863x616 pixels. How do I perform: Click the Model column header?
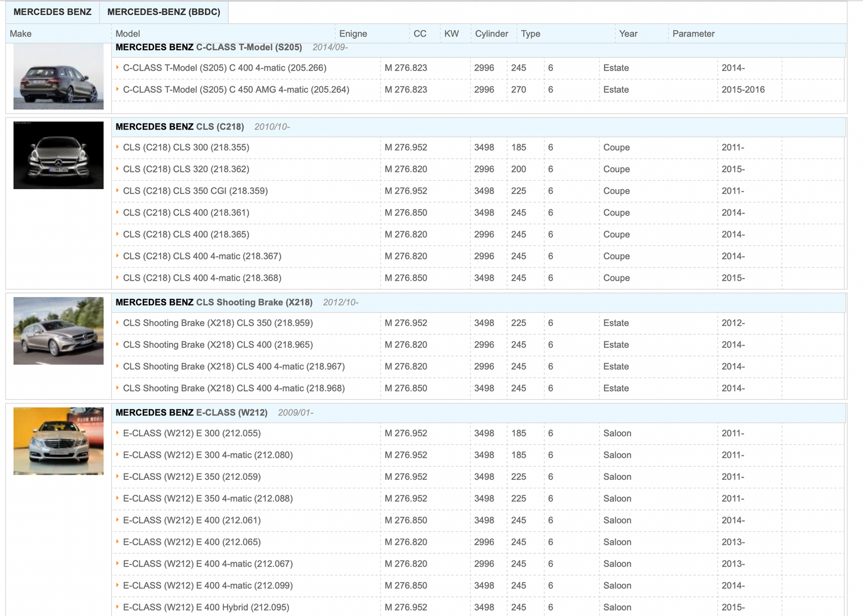click(128, 34)
